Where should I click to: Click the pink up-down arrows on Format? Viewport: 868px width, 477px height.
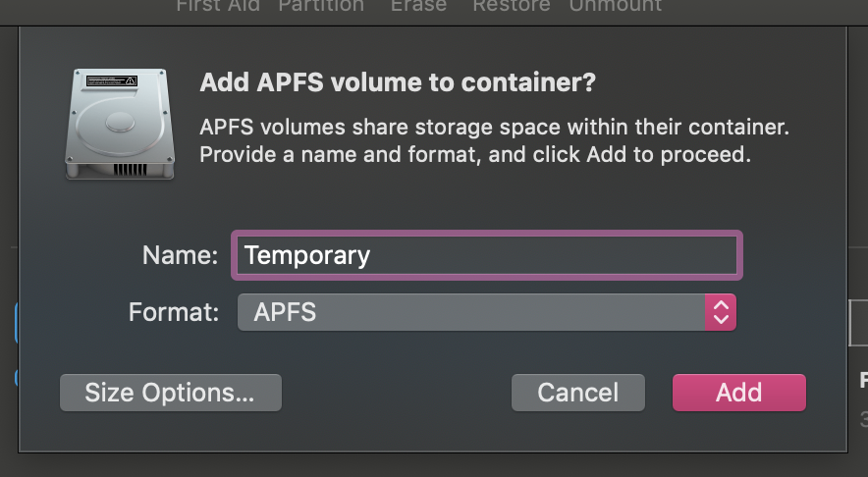pyautogui.click(x=720, y=312)
